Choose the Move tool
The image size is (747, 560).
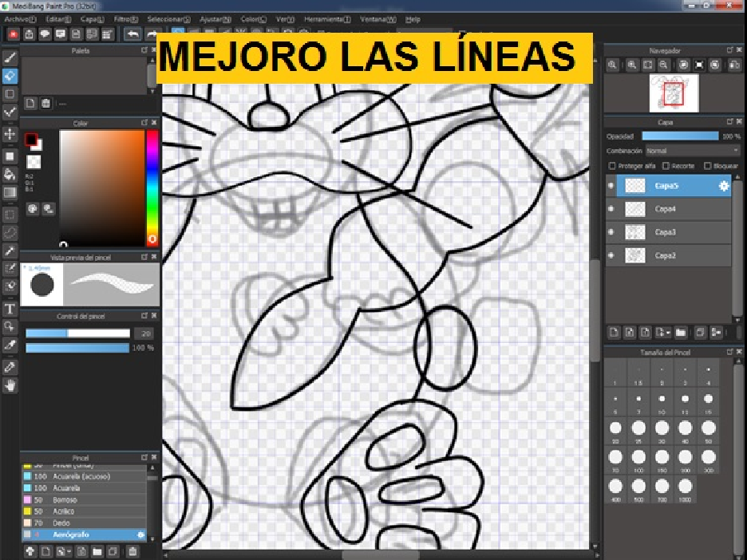tap(10, 134)
